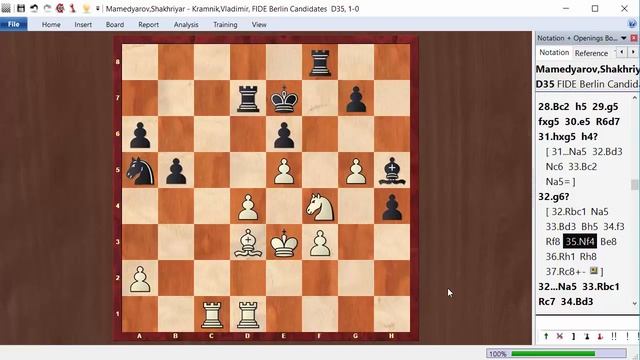Open the Home ribbon tab

pos(51,24)
